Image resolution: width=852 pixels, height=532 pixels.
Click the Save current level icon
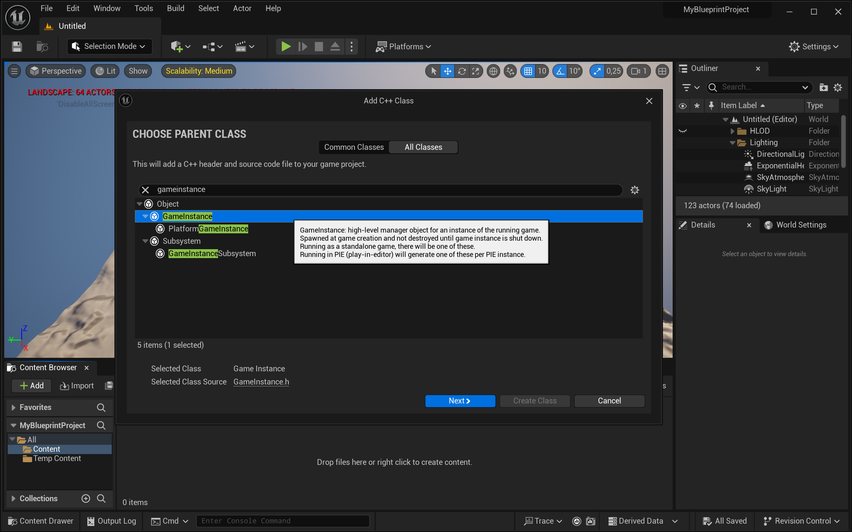17,47
